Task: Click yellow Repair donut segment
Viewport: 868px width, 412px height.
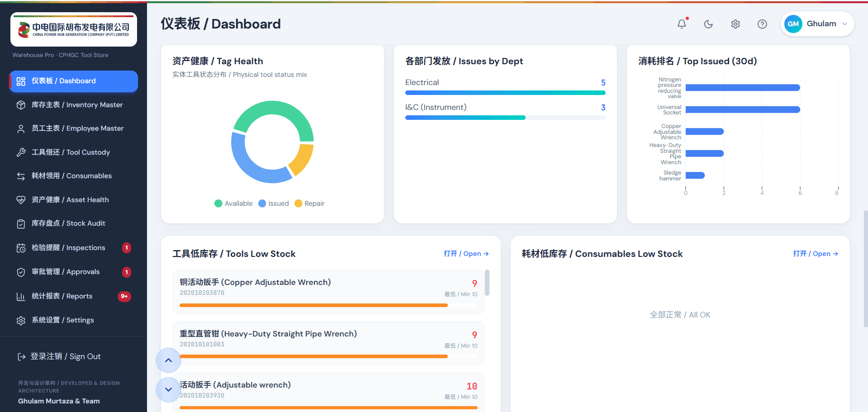Action: (x=301, y=160)
